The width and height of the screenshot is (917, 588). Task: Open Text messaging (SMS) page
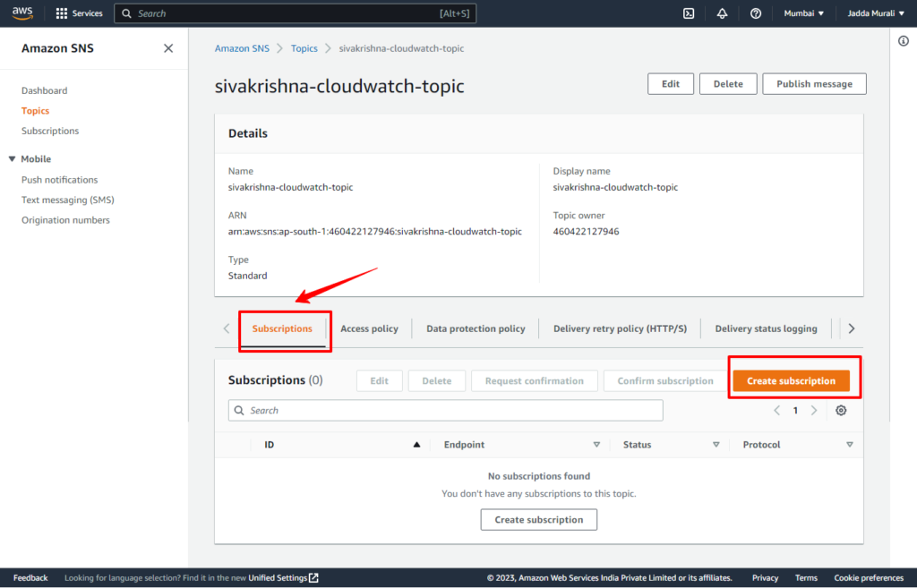point(68,200)
